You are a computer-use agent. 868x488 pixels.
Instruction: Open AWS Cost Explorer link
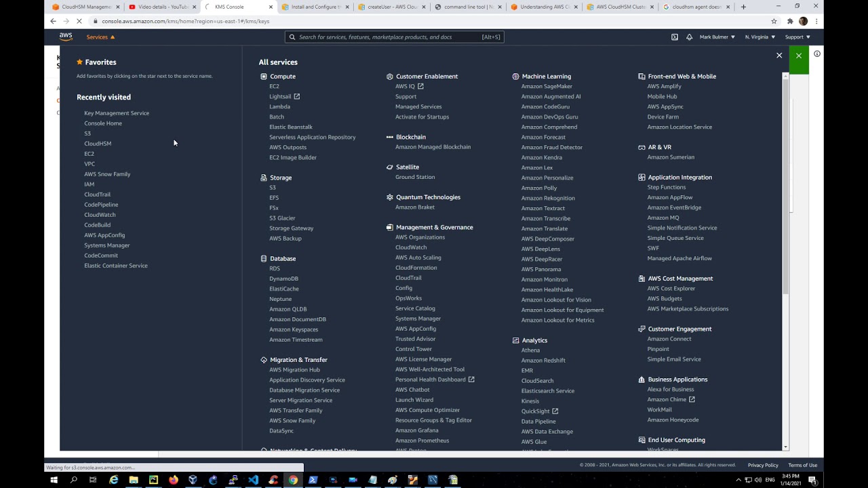pyautogui.click(x=671, y=288)
